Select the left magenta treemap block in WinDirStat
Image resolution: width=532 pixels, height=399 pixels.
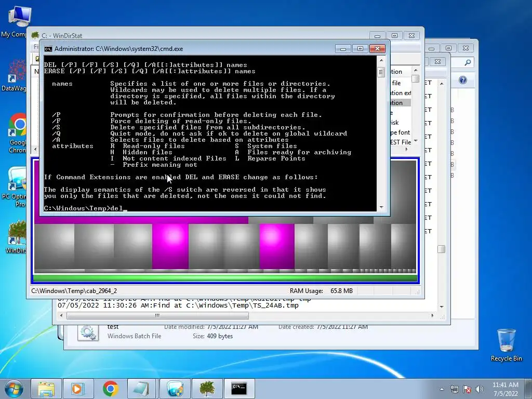point(170,246)
